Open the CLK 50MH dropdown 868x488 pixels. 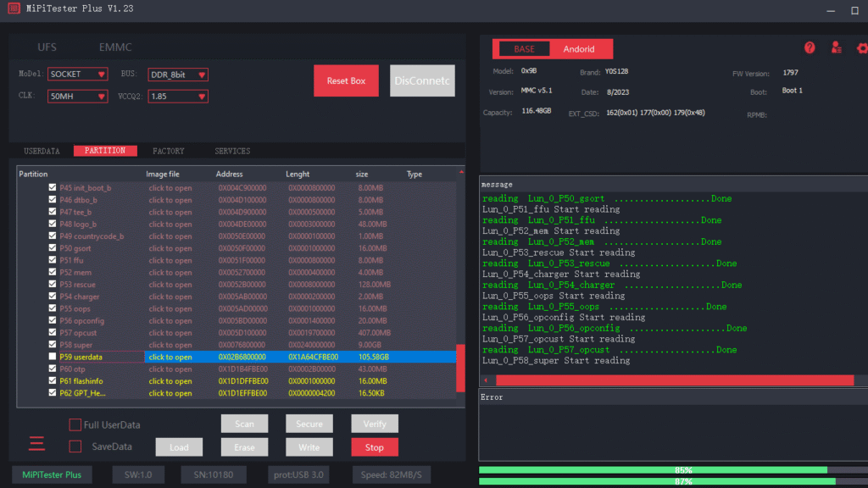coord(77,96)
